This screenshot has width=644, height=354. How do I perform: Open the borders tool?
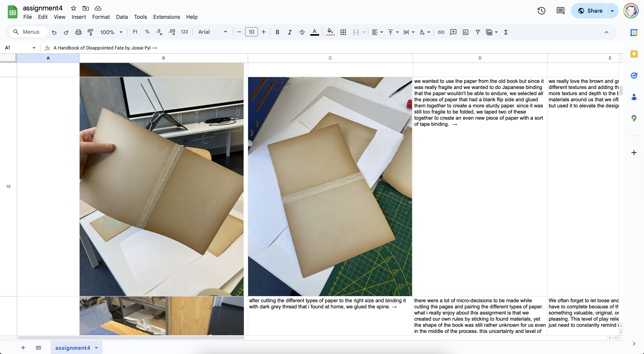click(343, 32)
